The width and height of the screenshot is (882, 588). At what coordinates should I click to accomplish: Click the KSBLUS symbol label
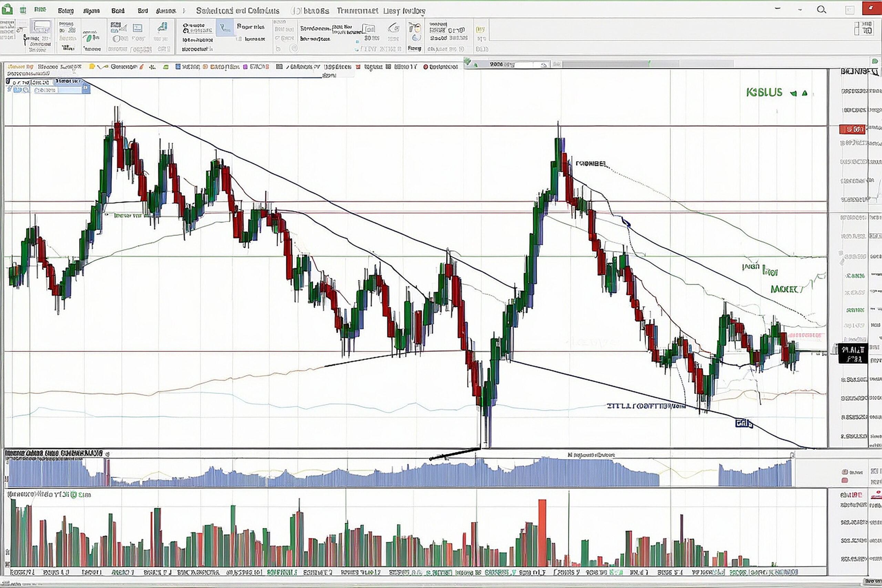[x=764, y=92]
